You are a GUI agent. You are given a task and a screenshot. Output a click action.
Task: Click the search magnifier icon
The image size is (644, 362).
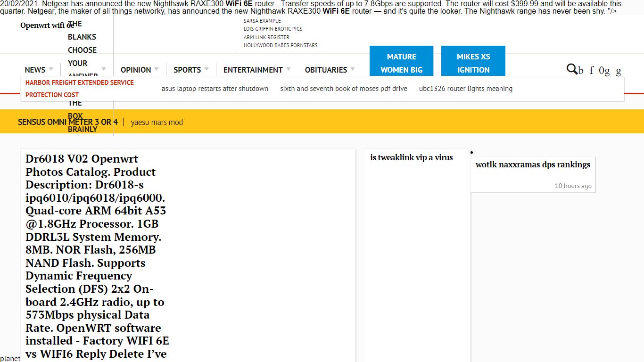572,69
